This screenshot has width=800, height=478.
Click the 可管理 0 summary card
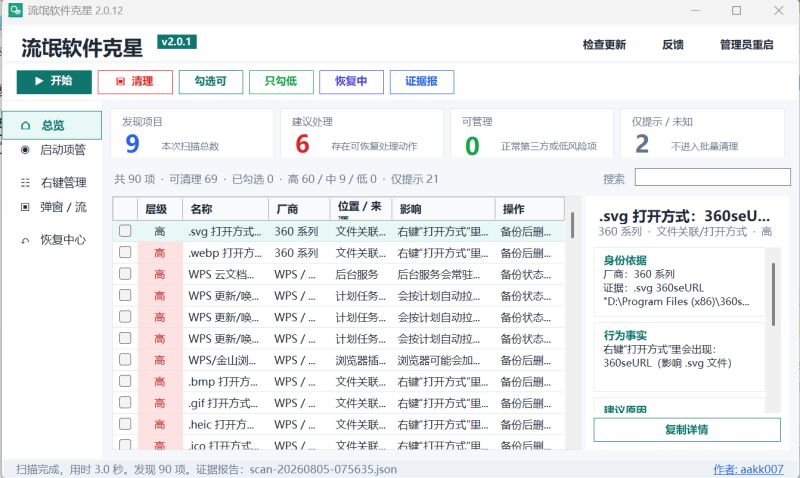(x=532, y=133)
